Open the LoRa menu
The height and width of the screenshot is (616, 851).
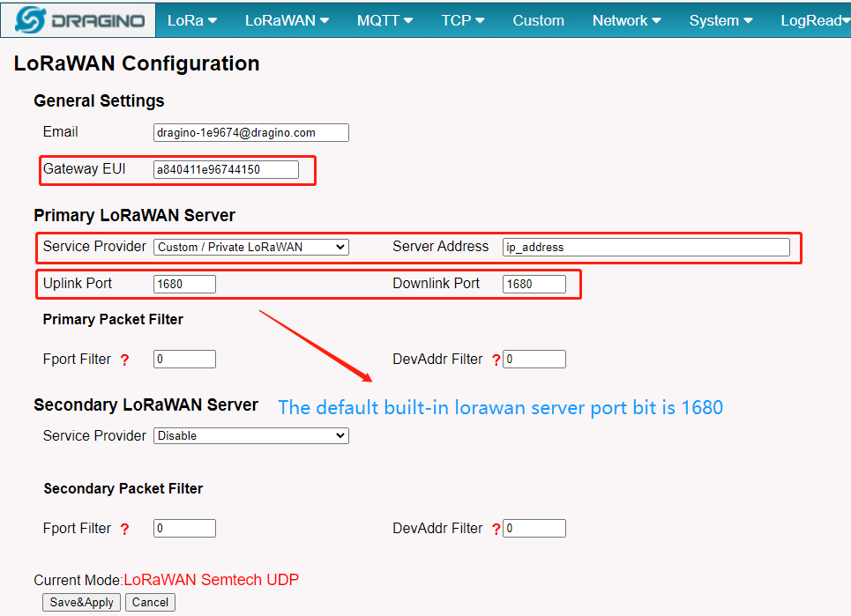pyautogui.click(x=192, y=20)
